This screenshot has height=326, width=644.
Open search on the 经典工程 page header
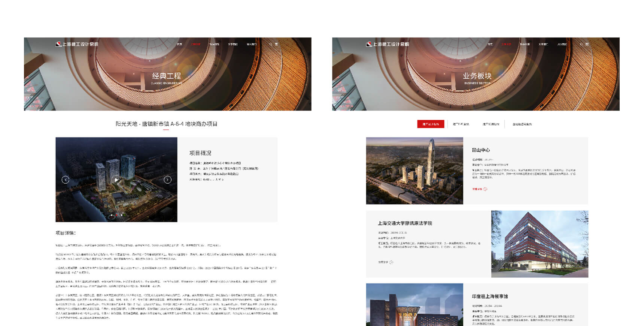tap(271, 44)
